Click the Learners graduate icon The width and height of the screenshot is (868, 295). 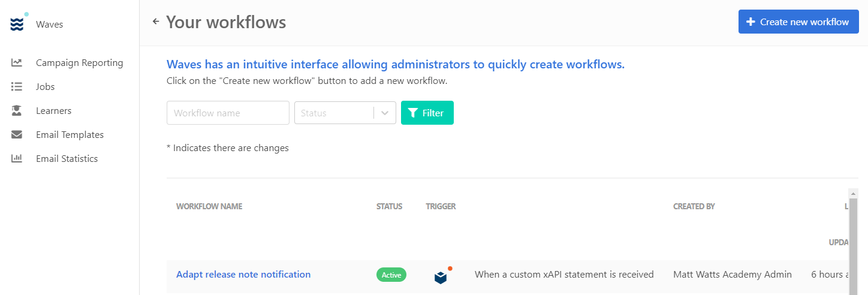[17, 111]
